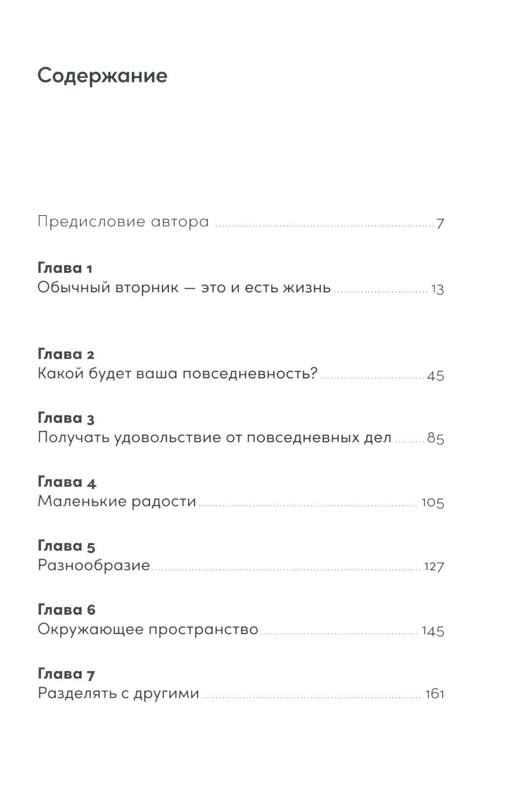Select the "Глава 3" heading
The image size is (507, 812).
click(66, 418)
